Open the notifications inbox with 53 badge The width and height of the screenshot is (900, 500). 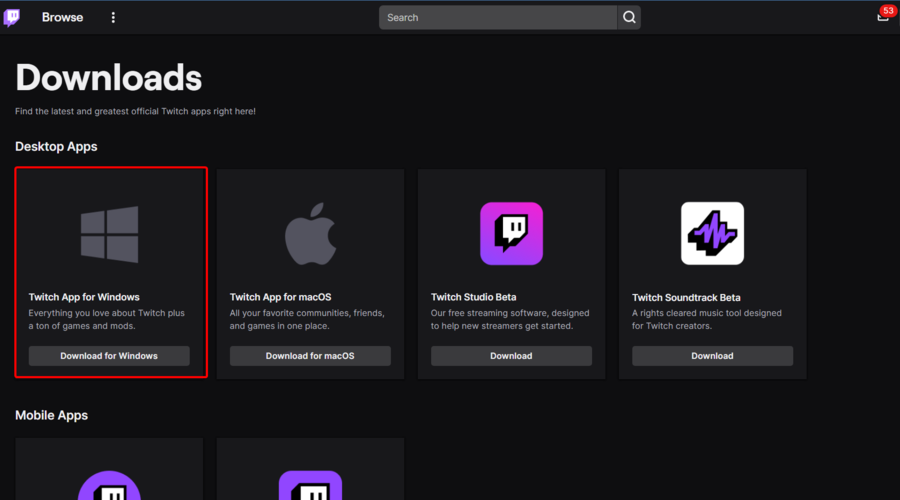[885, 15]
